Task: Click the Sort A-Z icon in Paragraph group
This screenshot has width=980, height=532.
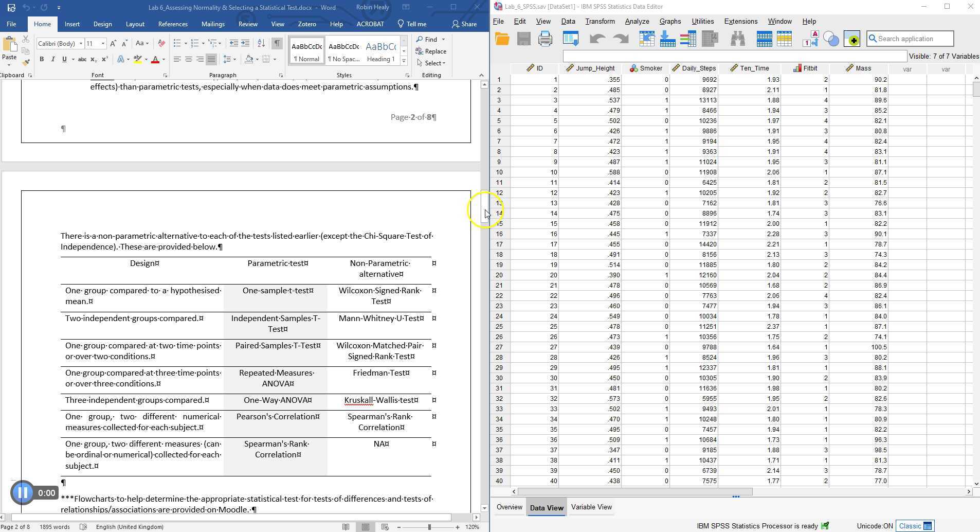Action: (261, 43)
